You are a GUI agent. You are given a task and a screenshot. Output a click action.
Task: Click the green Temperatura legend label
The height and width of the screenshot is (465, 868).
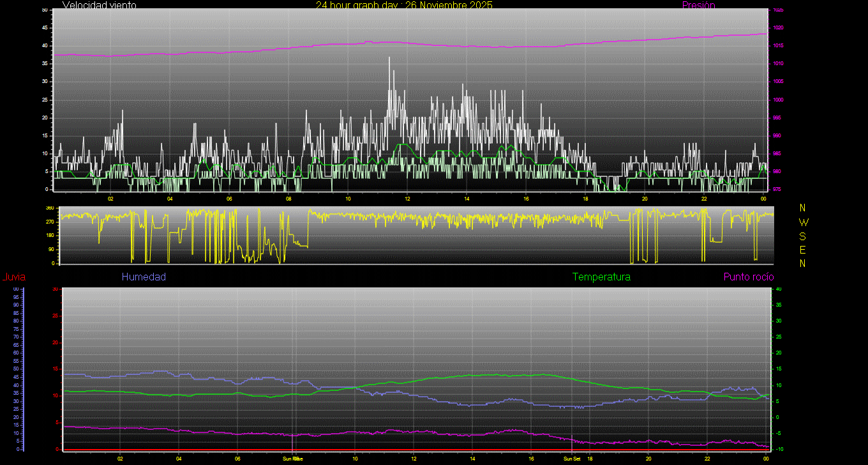click(x=601, y=277)
